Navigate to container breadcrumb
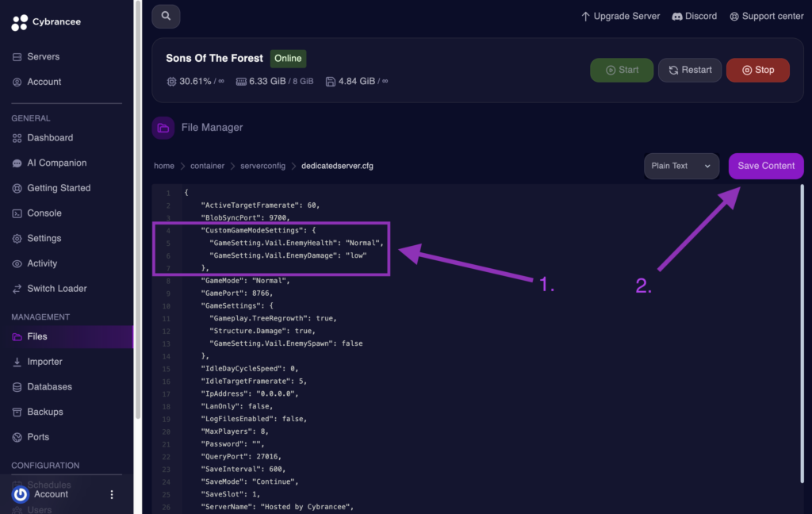Screen dimensions: 812x514 207,166
